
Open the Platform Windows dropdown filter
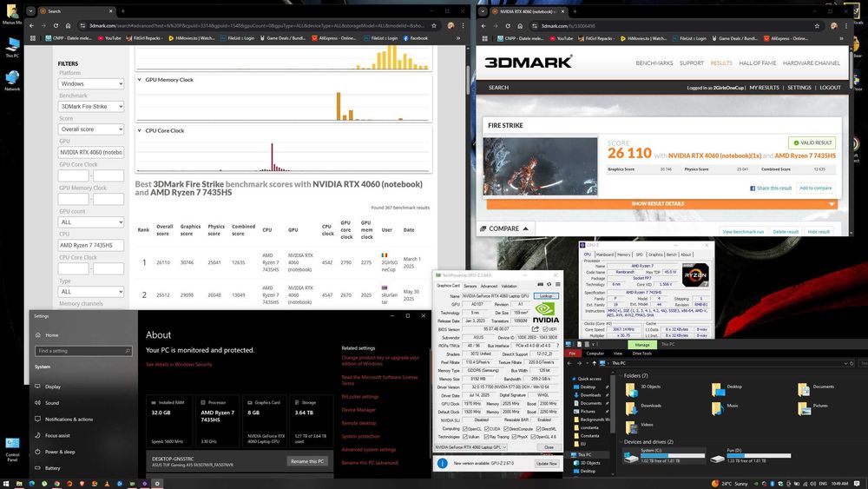pos(91,83)
